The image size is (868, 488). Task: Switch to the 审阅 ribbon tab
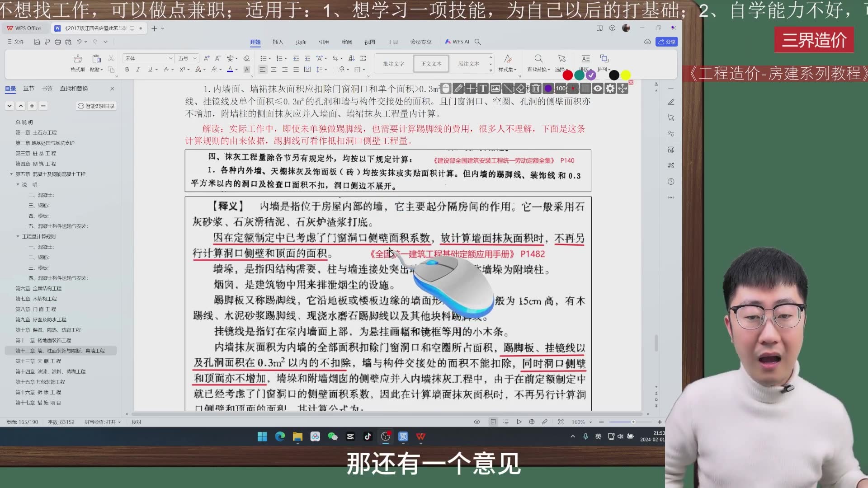[x=347, y=42]
